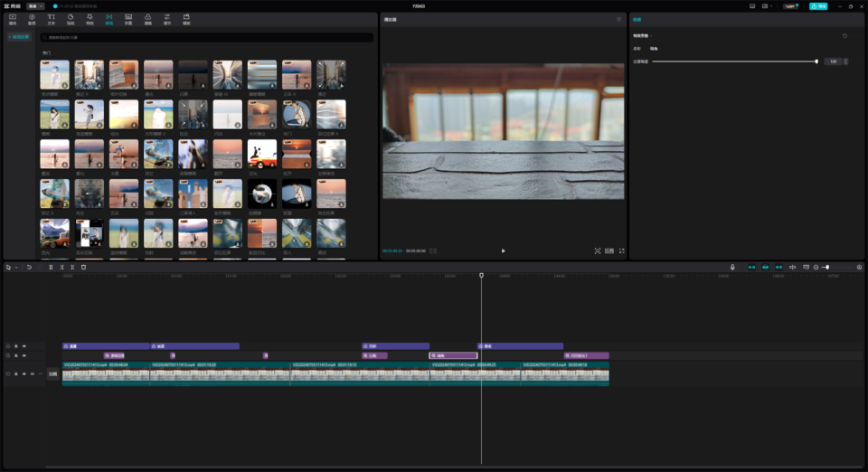Viewport: 868px width, 472px height.
Task: Click the undo arrow in timeline toolbar
Action: pyautogui.click(x=29, y=268)
